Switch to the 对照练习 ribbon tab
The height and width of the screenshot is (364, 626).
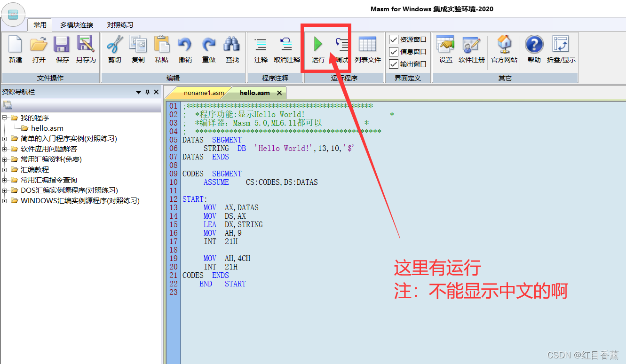(120, 25)
